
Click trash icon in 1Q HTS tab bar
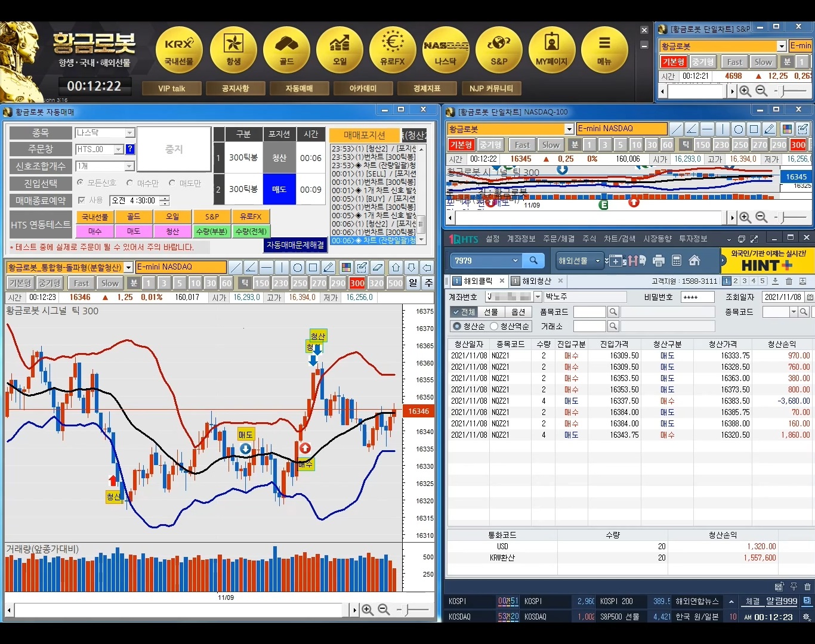point(789,281)
